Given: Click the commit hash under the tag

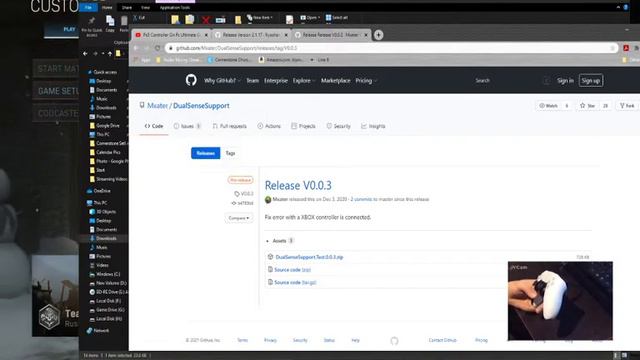Looking at the screenshot, I should (x=245, y=203).
